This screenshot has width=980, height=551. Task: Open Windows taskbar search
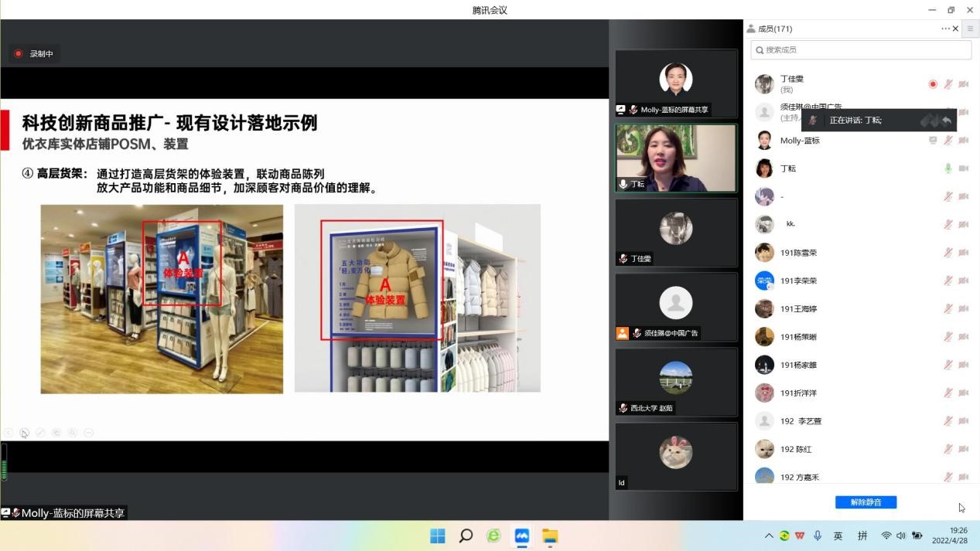[x=466, y=536]
